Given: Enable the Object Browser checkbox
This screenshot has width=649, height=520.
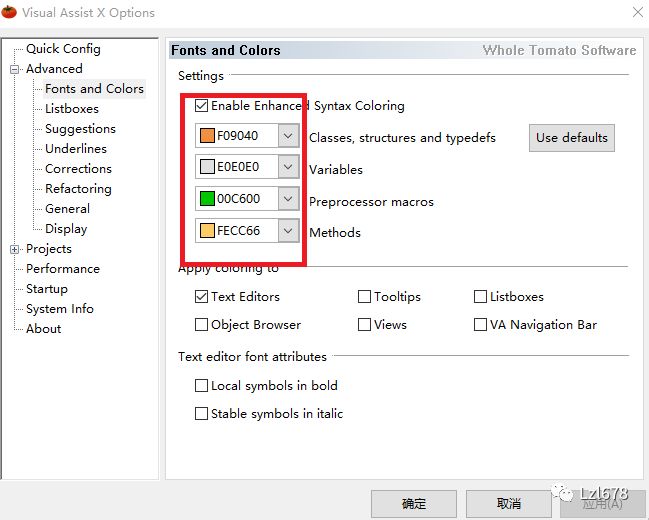Looking at the screenshot, I should (202, 325).
